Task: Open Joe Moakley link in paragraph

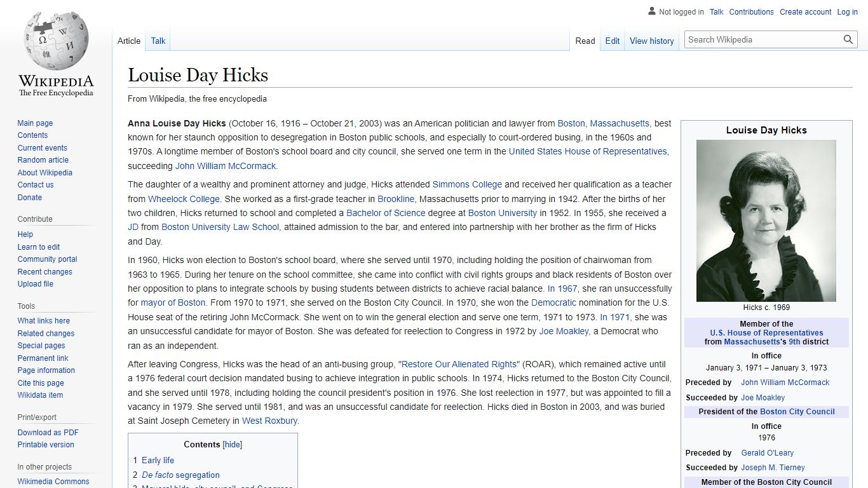Action: (x=564, y=331)
